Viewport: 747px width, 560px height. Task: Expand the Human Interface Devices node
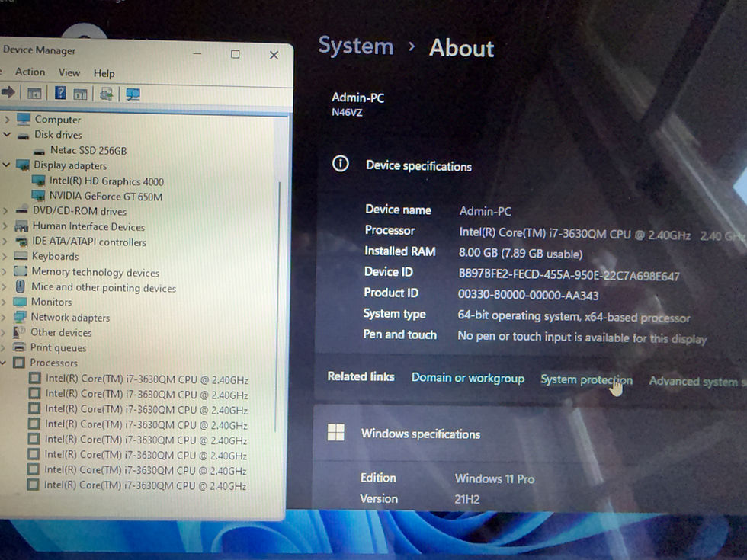point(5,226)
